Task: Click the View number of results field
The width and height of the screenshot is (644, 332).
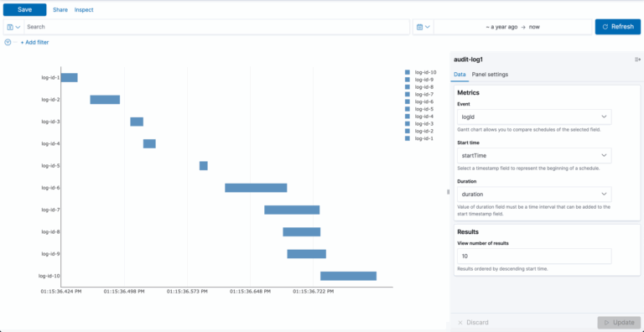Action: pyautogui.click(x=534, y=256)
